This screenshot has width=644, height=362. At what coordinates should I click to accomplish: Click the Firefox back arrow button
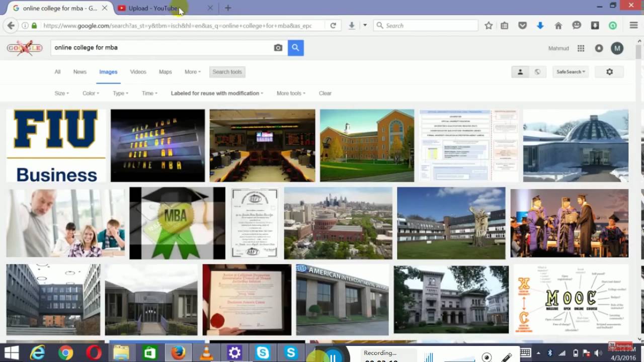[11, 26]
